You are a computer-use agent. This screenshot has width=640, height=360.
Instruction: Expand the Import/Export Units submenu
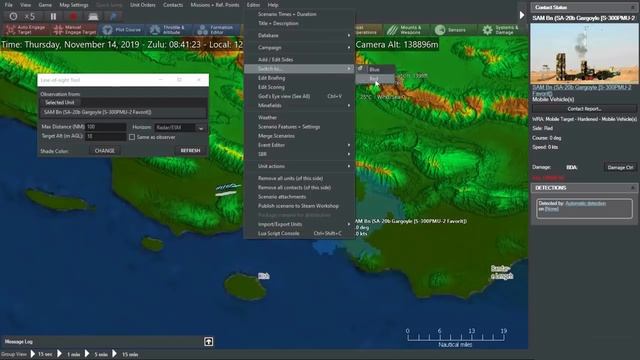coord(299,224)
